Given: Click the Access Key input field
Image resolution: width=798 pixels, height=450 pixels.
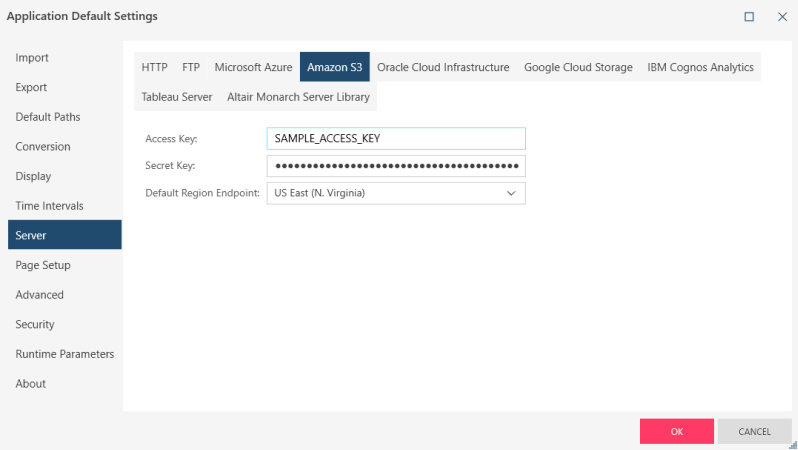Looking at the screenshot, I should (395, 139).
